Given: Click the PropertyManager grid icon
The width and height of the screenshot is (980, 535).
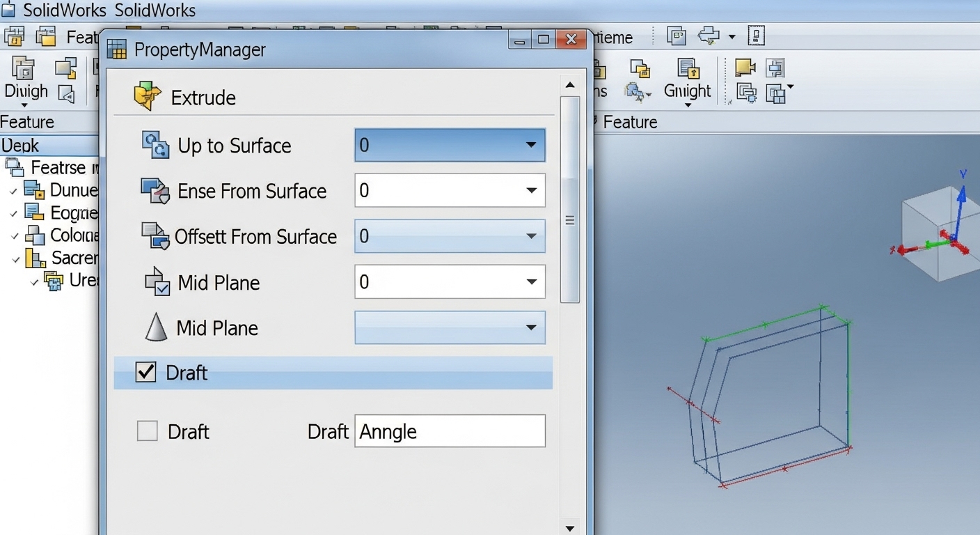Looking at the screenshot, I should tap(117, 49).
